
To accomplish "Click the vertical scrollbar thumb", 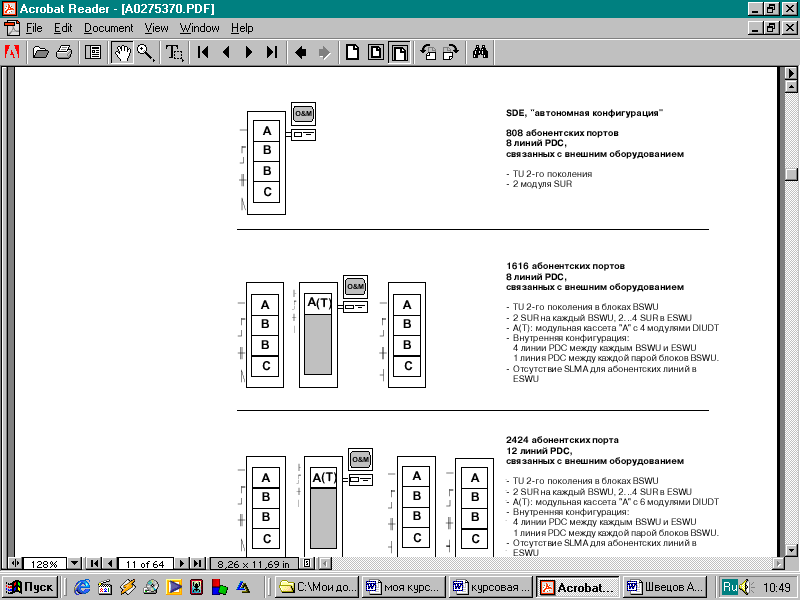I will tap(791, 174).
